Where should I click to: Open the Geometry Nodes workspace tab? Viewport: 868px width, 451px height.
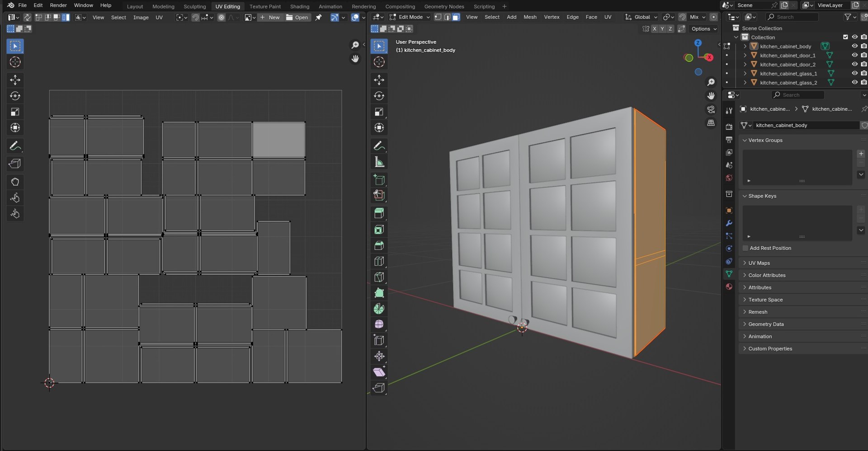pos(444,6)
